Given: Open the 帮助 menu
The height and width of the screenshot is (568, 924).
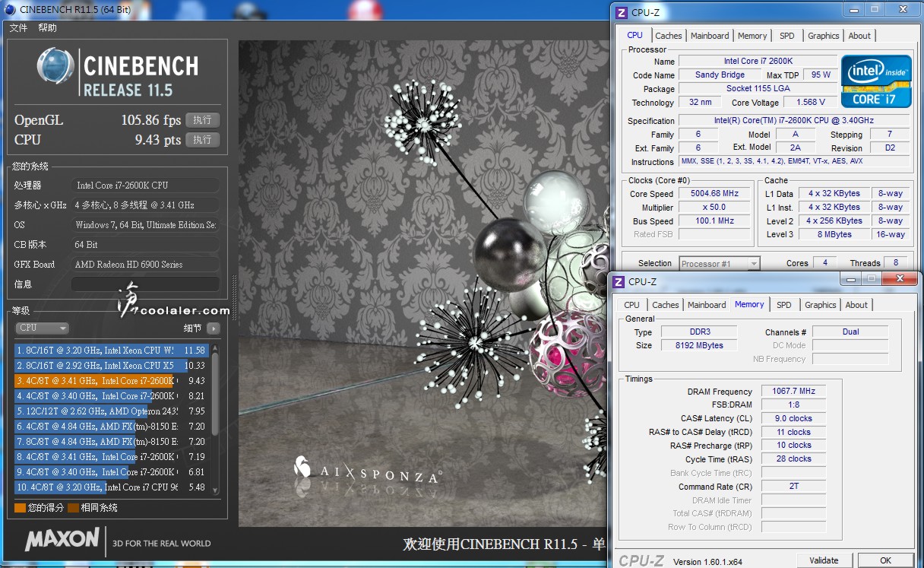Looking at the screenshot, I should click(47, 27).
